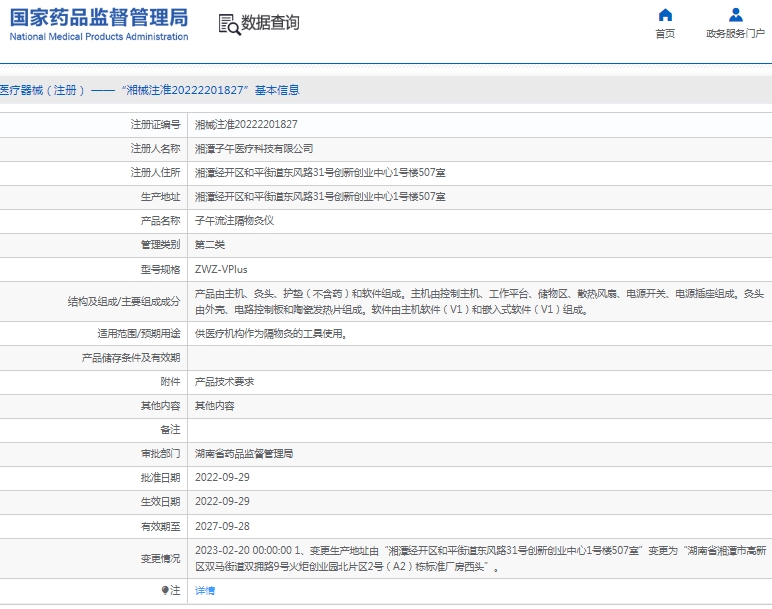Click the 其他内容 value entry

[x=215, y=406]
